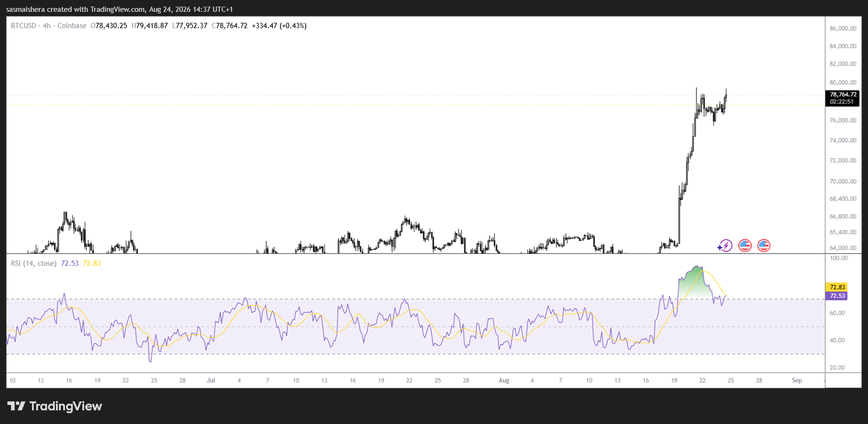Click the yellow RSI-MA value 72.83 in legend
Image resolution: width=868 pixels, height=424 pixels.
click(x=92, y=263)
